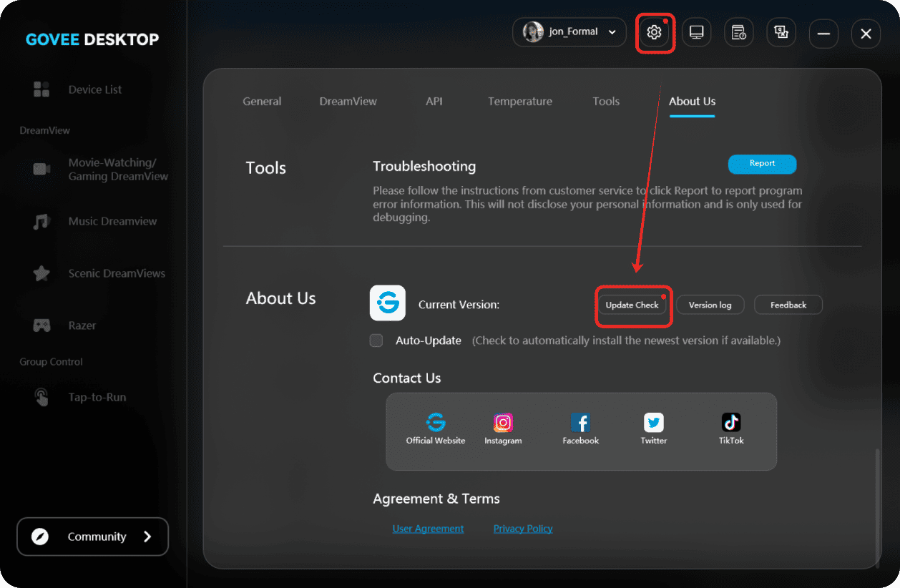
Task: Open the Facebook contact icon
Action: [x=580, y=423]
